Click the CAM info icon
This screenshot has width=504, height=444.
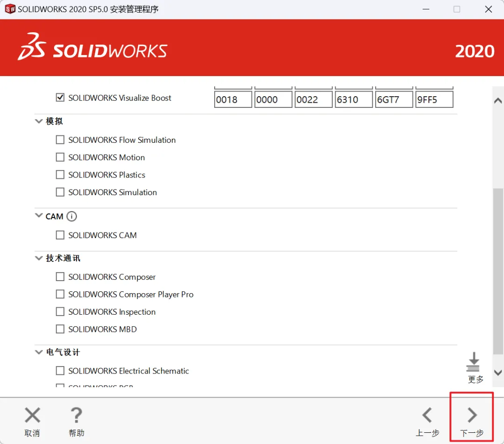click(x=72, y=216)
